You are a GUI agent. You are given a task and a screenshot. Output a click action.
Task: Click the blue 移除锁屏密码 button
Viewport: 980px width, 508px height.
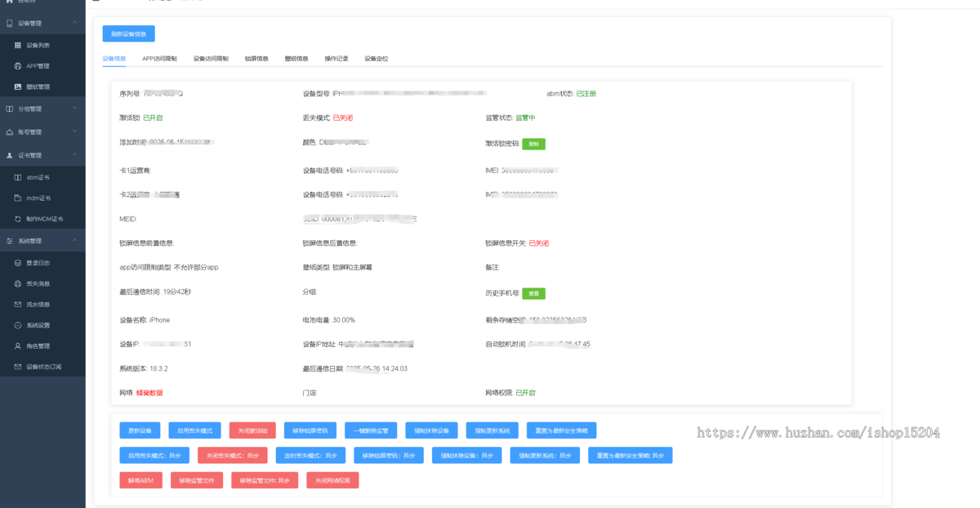click(x=311, y=430)
